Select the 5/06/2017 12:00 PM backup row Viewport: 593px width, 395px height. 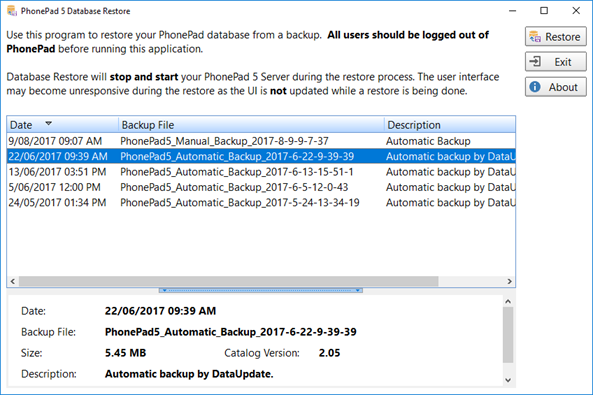click(x=261, y=187)
